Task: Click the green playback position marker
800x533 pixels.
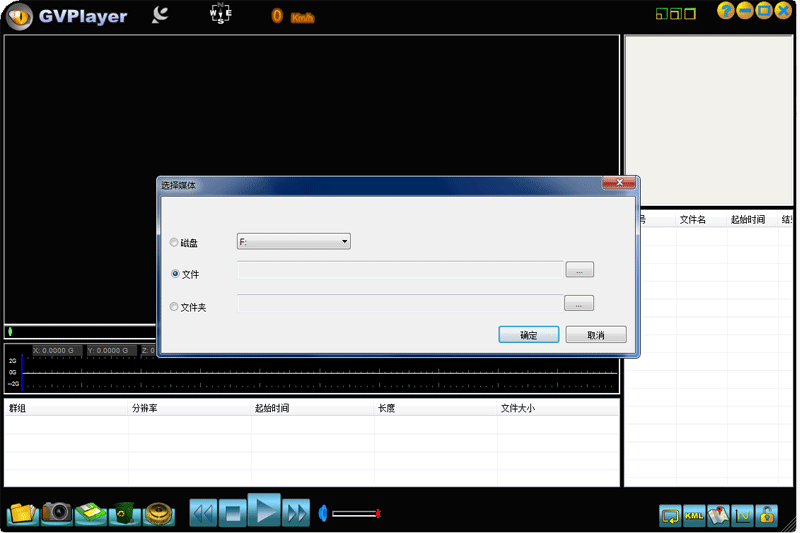Action: click(x=10, y=332)
